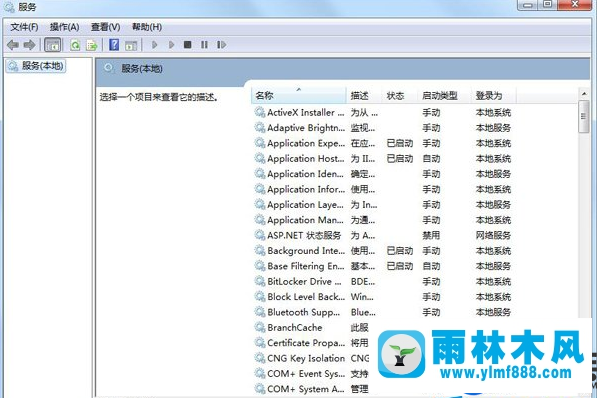Open the 帮助(H) menu
Viewport: 597px width, 398px height.
(147, 27)
